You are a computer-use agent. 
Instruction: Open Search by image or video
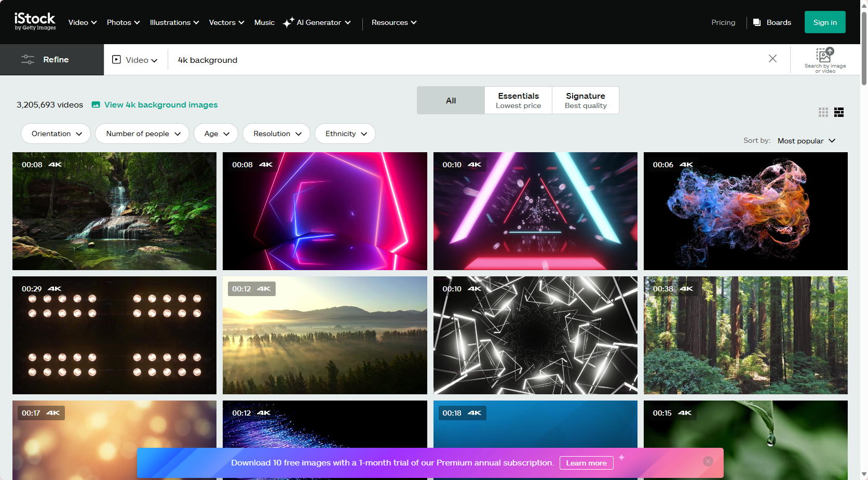(x=825, y=60)
